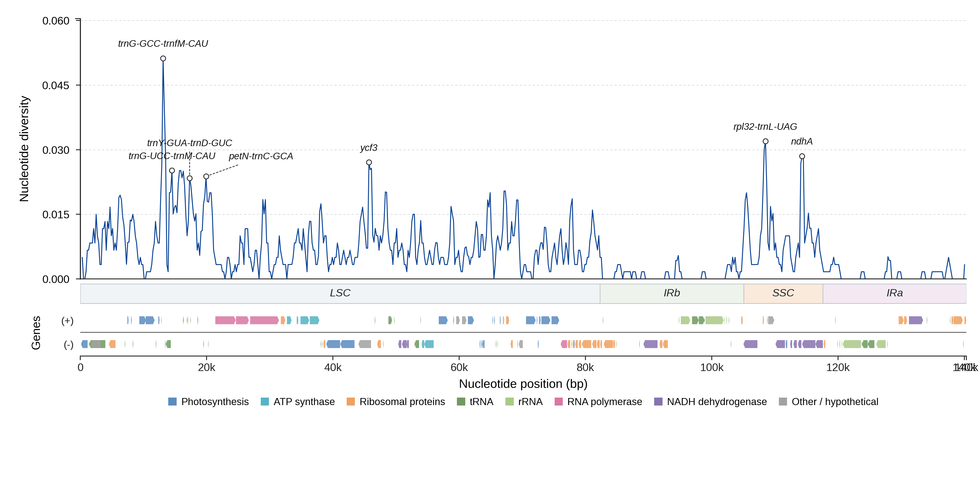Viewport: 980px width, 477px height.
Task: Select the '(-)' strand label
Action: coord(68,345)
